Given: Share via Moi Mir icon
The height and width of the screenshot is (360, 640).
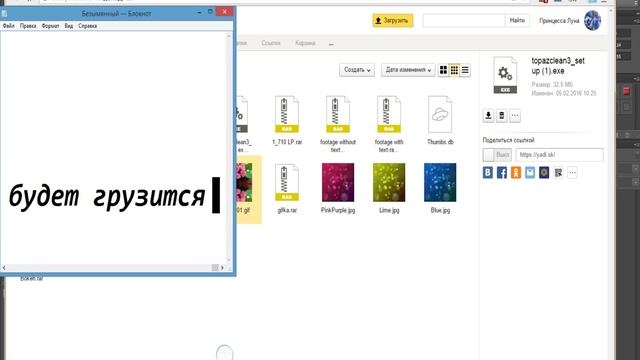Looking at the screenshot, I should (530, 173).
